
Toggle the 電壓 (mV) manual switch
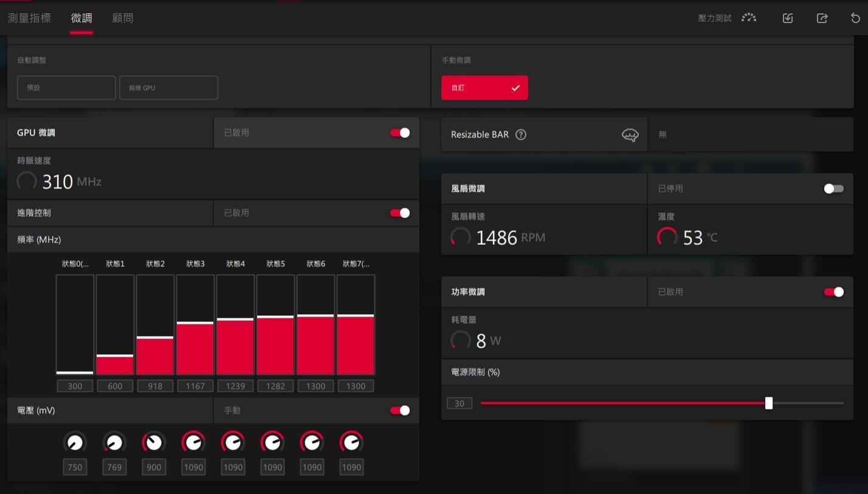[400, 410]
